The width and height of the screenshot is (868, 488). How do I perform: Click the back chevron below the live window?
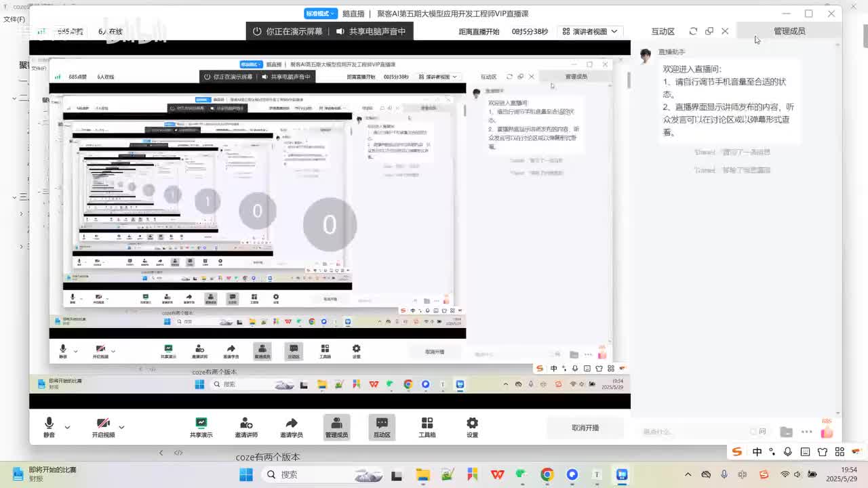point(161,453)
